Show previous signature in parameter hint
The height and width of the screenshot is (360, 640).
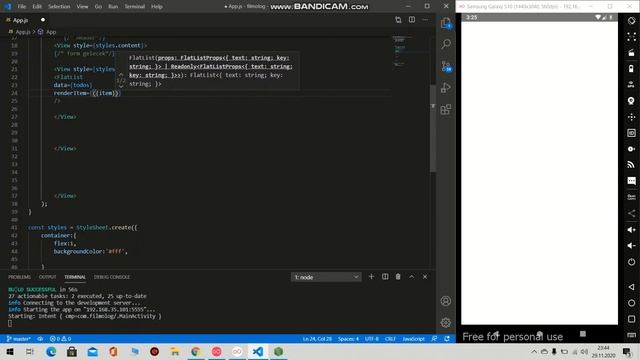[x=121, y=75]
